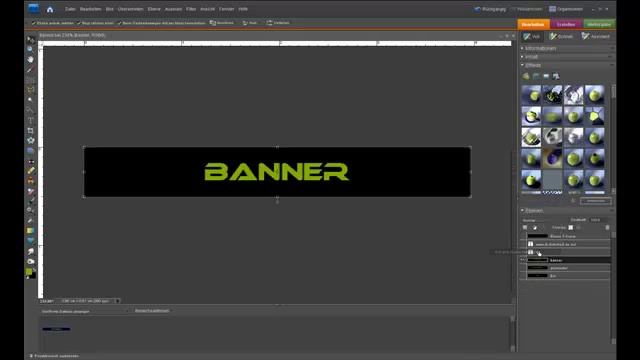Click the hide project bin button at bottom
The width and height of the screenshot is (640, 360).
(x=54, y=356)
